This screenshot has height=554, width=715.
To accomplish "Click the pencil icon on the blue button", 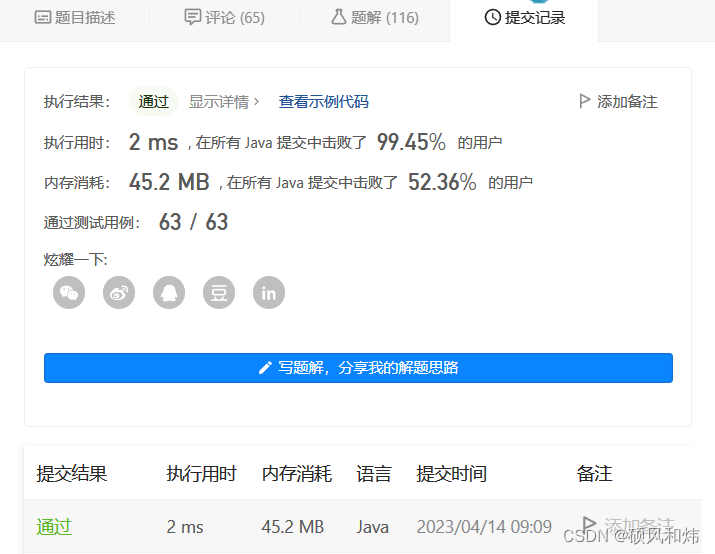I will point(265,368).
